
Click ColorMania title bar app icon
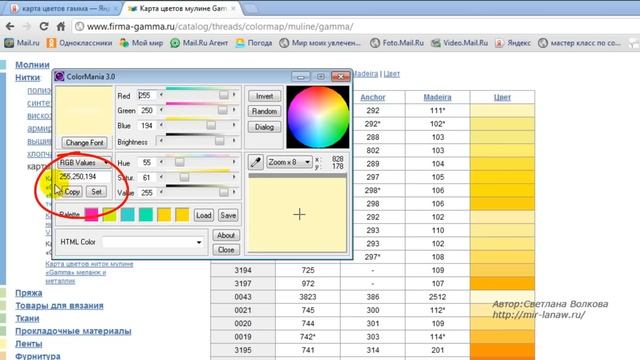pyautogui.click(x=60, y=76)
